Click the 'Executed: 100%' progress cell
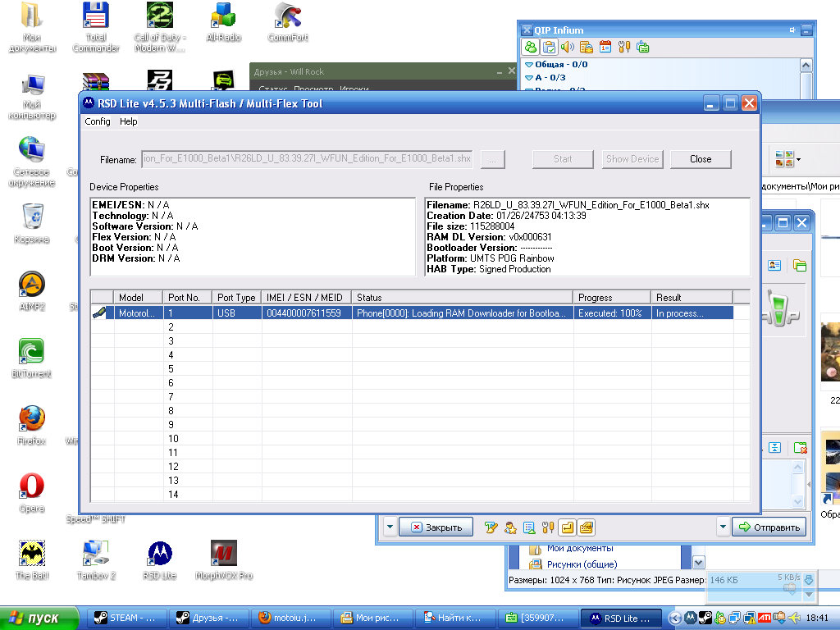Image resolution: width=840 pixels, height=630 pixels. pos(610,313)
